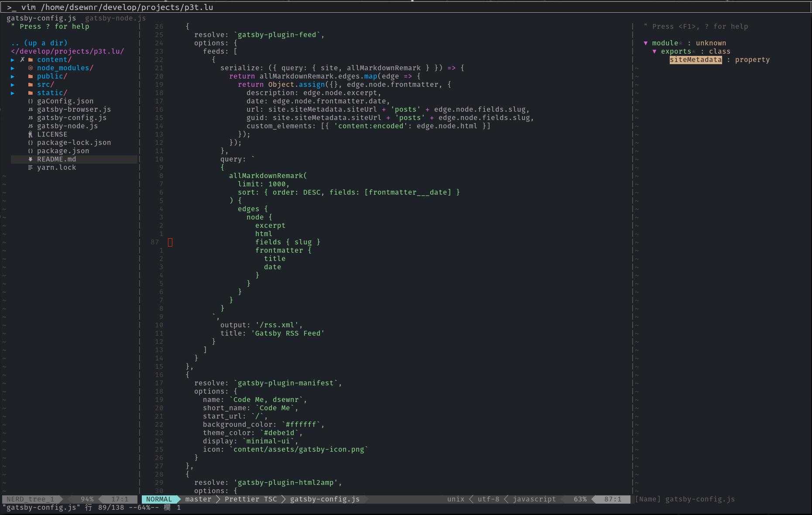Image resolution: width=812 pixels, height=515 pixels.
Task: Select the public/ directory name
Action: [x=52, y=76]
